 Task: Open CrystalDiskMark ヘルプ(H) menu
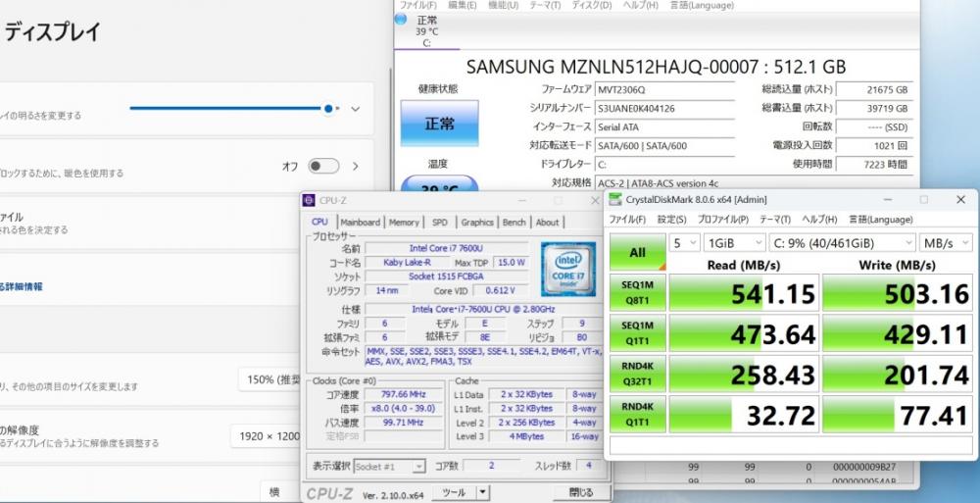(818, 220)
